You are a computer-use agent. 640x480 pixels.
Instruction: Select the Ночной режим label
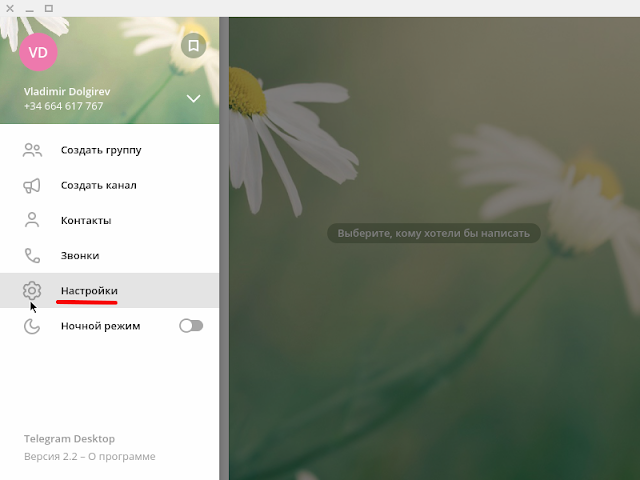[100, 326]
